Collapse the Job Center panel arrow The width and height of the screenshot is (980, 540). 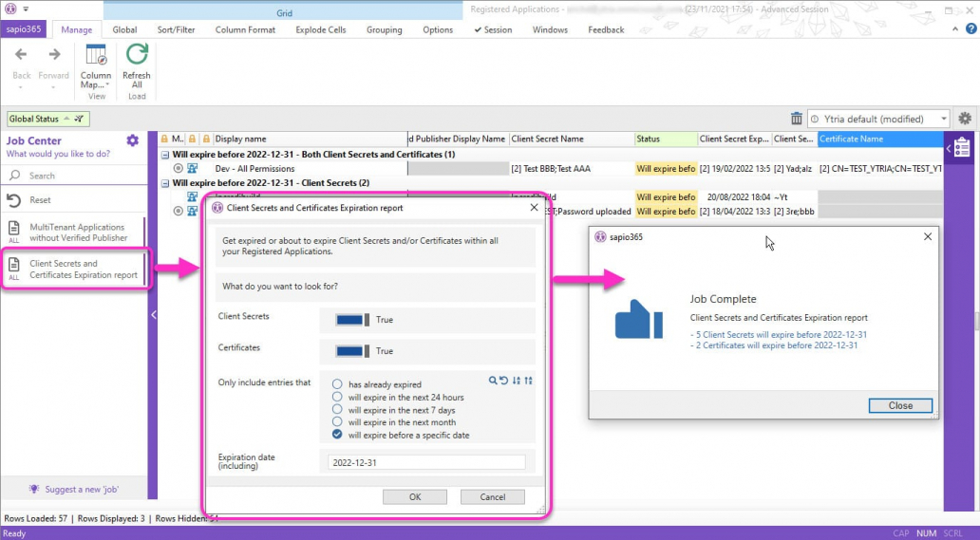coord(153,315)
